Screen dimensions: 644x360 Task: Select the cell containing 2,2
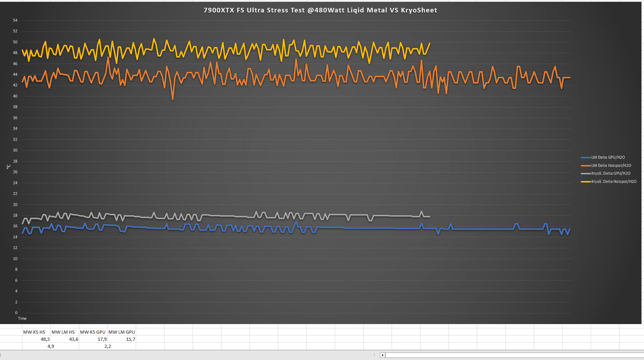pos(107,346)
